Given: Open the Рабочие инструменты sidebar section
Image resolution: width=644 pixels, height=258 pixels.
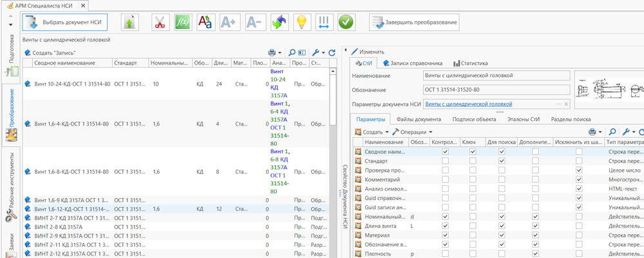Looking at the screenshot, I should pyautogui.click(x=12, y=187).
